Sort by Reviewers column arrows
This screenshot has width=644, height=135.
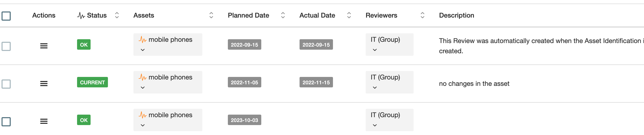422,15
